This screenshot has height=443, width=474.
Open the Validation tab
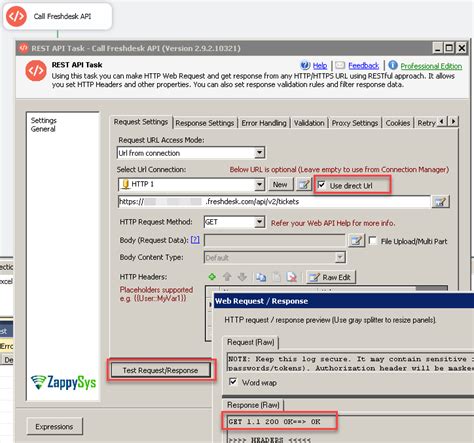[x=309, y=123]
